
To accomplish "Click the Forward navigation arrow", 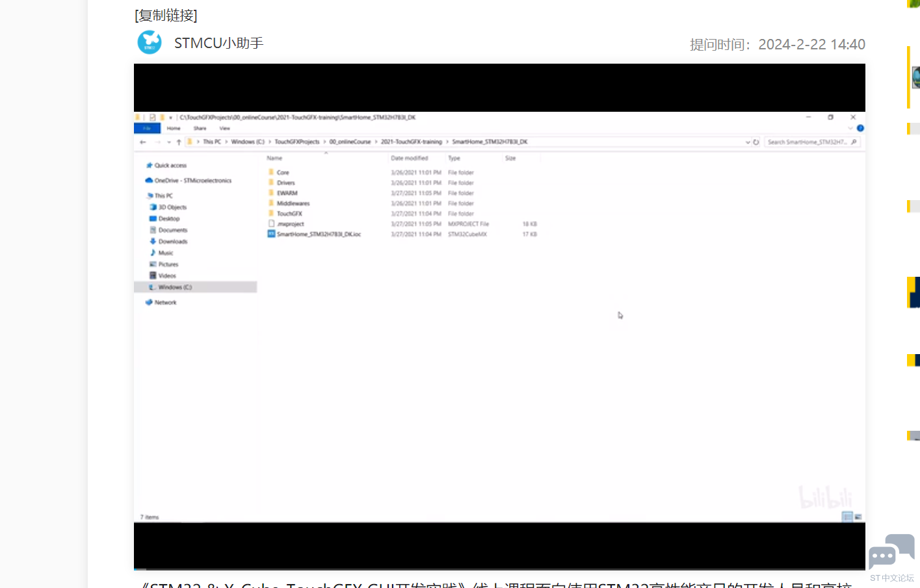I will (x=157, y=142).
